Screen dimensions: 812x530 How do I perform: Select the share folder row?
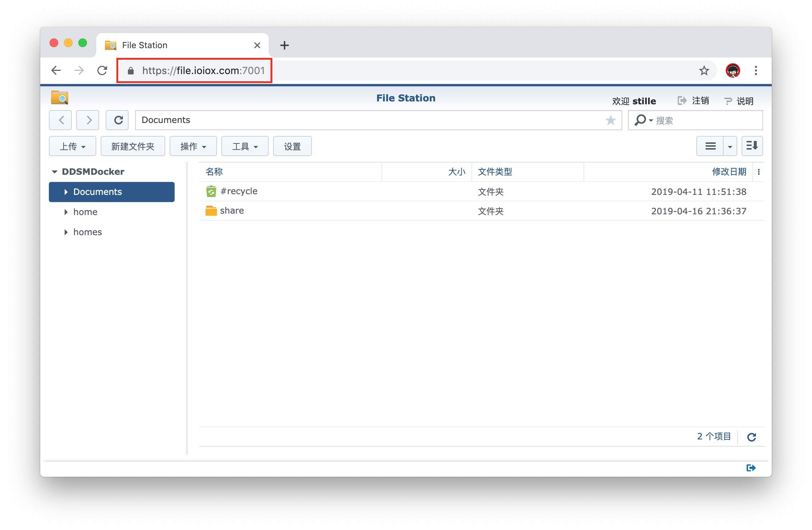(x=232, y=211)
